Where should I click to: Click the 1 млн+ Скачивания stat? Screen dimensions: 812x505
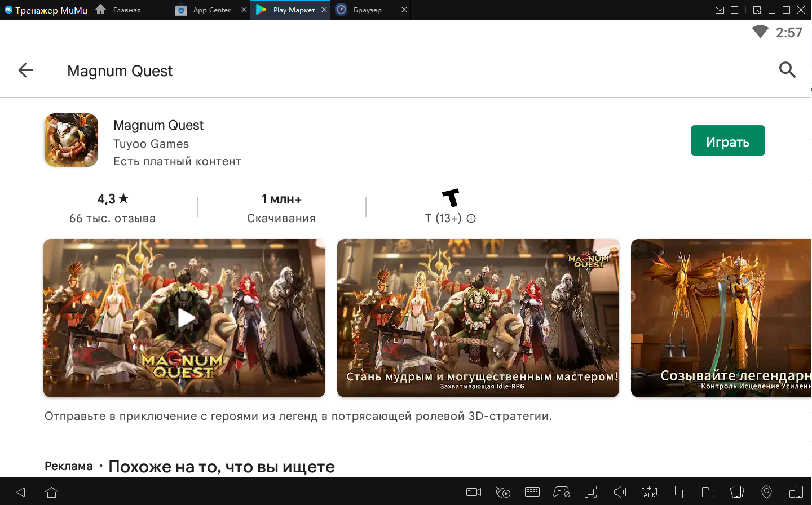coord(281,208)
